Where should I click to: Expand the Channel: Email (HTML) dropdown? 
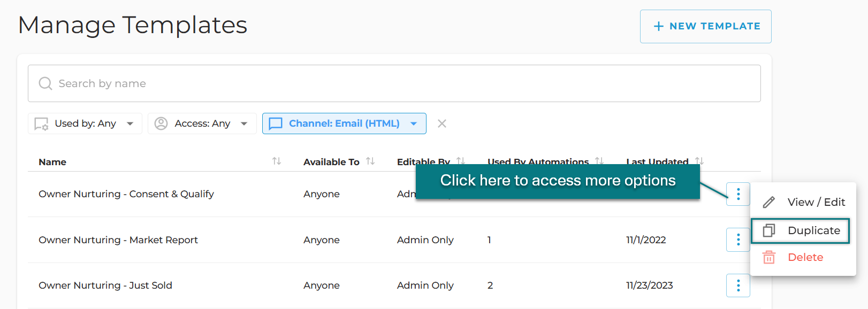point(344,123)
